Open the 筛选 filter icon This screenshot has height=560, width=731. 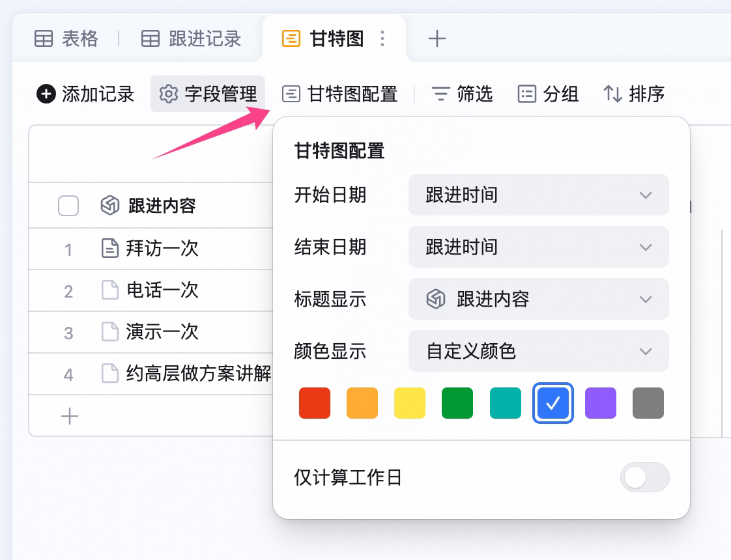[440, 94]
